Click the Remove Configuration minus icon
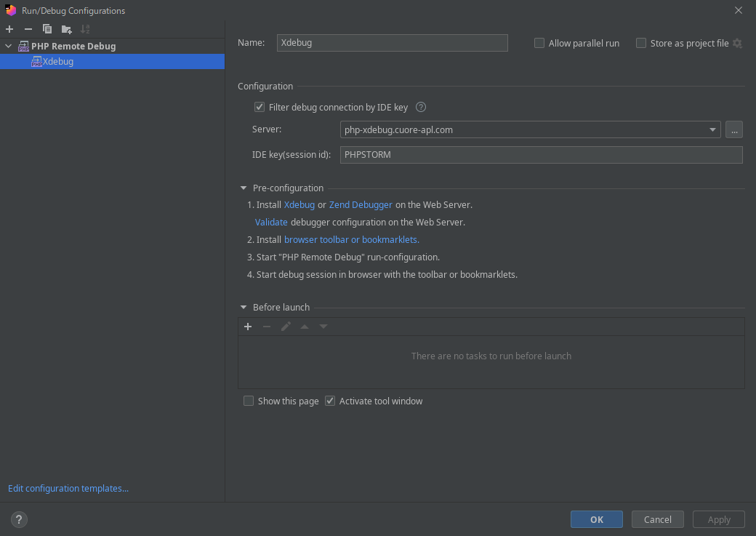 pos(28,29)
